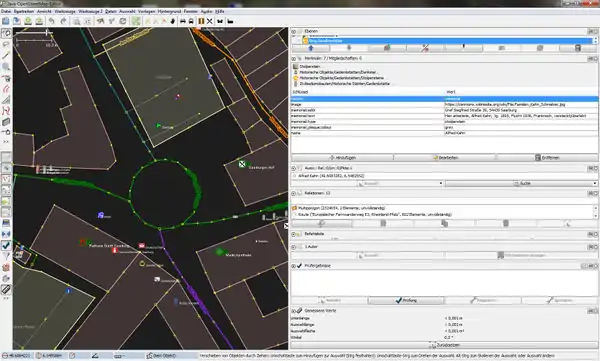Open the Hilfe menu

point(220,11)
